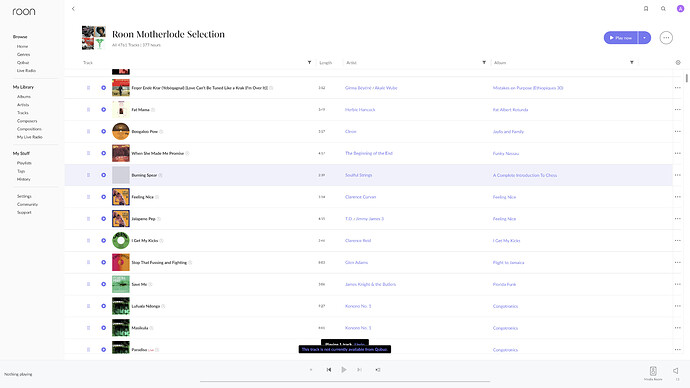The image size is (690, 388).
Task: Open the playlist more options circle
Action: pos(666,38)
